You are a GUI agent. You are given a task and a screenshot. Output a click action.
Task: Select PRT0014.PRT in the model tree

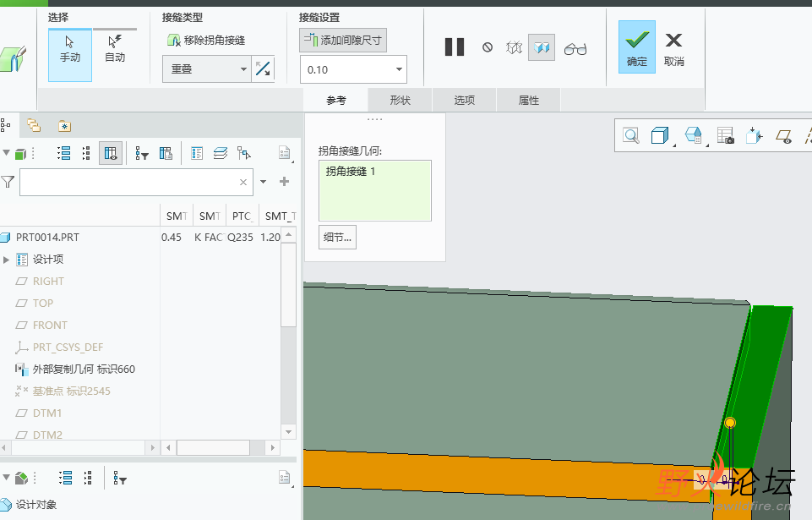(x=47, y=238)
